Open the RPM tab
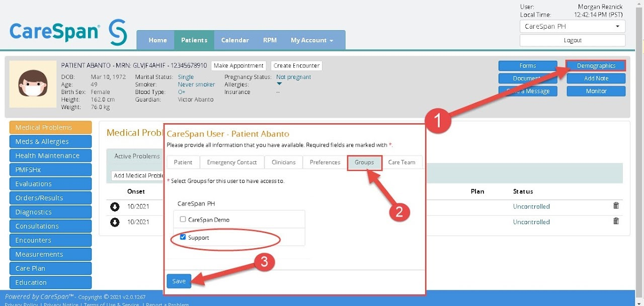This screenshot has width=644, height=306. click(270, 40)
